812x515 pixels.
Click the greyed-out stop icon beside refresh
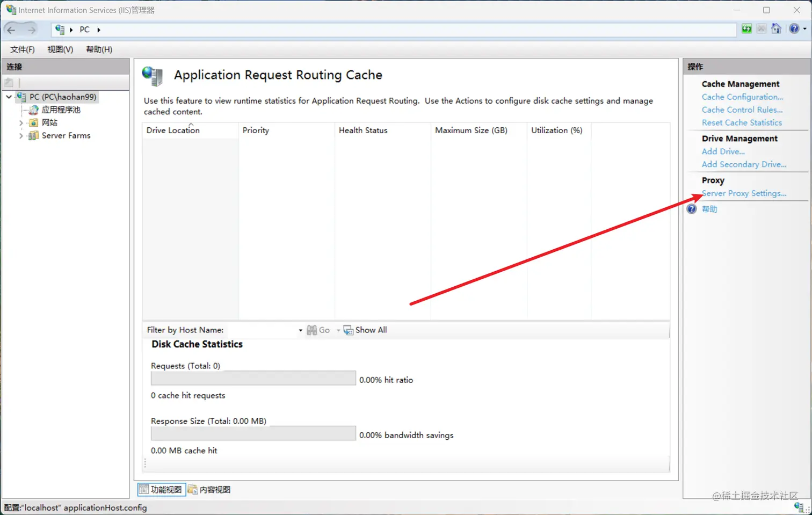click(762, 29)
